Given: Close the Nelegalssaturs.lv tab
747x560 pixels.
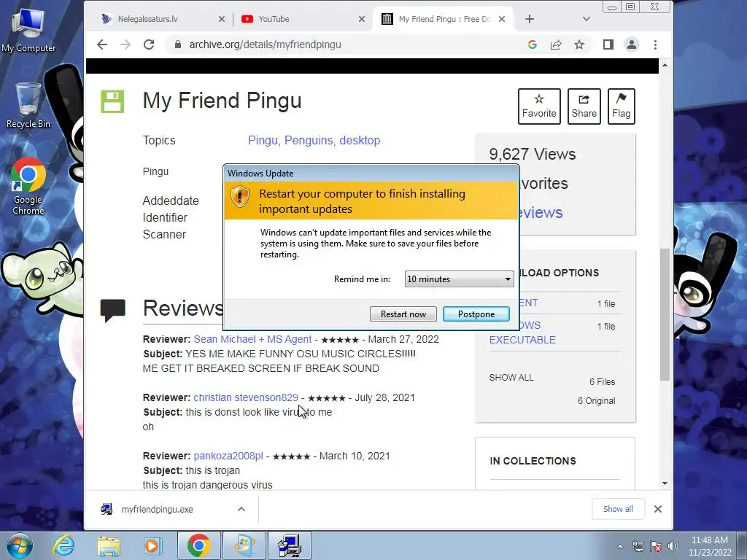Looking at the screenshot, I should (x=222, y=19).
